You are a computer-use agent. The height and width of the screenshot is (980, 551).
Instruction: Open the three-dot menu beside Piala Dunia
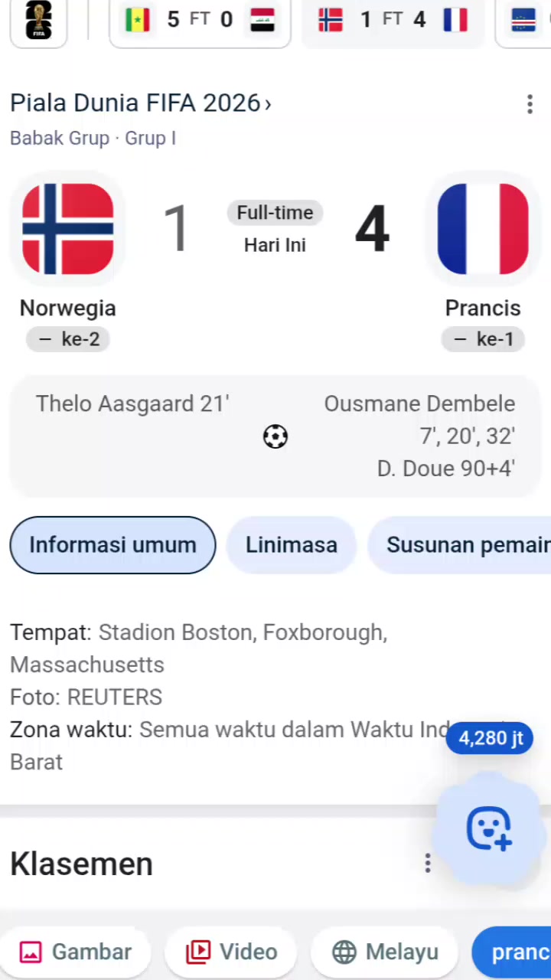(530, 104)
